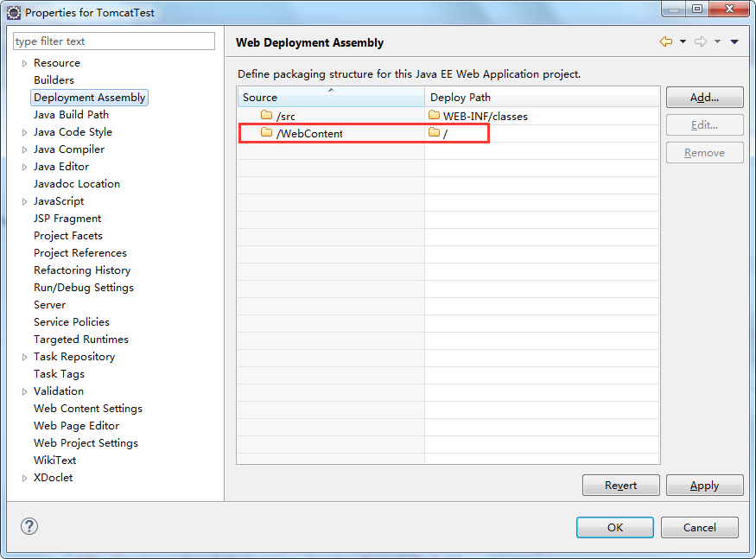The height and width of the screenshot is (559, 756).
Task: Open the forward history dropdown arrow
Action: coord(717,42)
